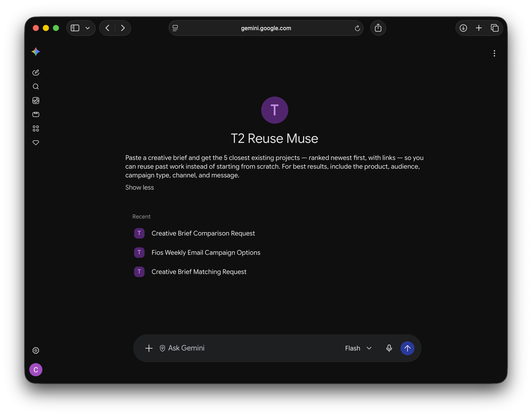Open search chats magnifier icon
Image resolution: width=532 pixels, height=416 pixels.
click(36, 87)
